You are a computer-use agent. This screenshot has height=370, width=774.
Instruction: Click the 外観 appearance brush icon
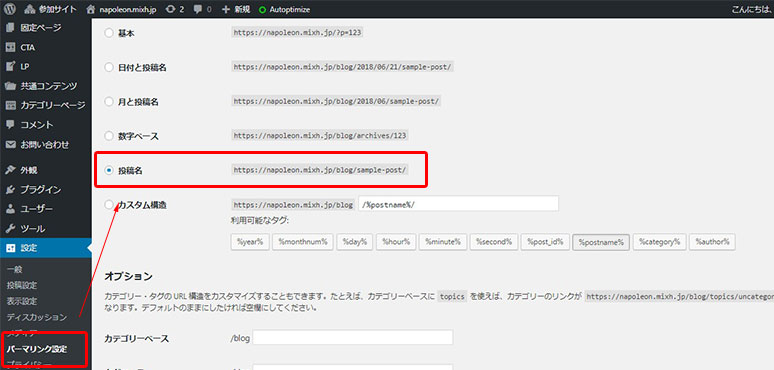10,170
